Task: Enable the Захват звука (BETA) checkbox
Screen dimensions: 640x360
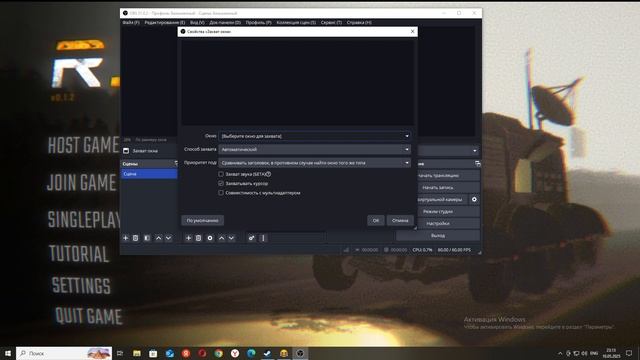Action: [221, 174]
